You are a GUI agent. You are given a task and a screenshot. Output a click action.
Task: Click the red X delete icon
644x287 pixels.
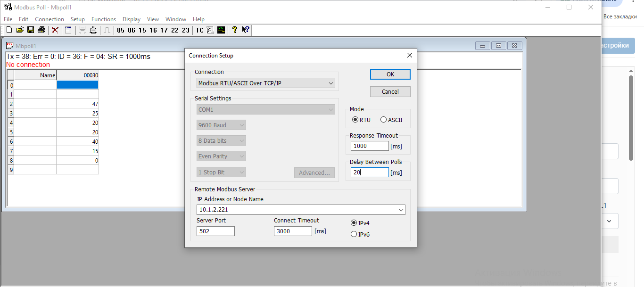(x=55, y=30)
